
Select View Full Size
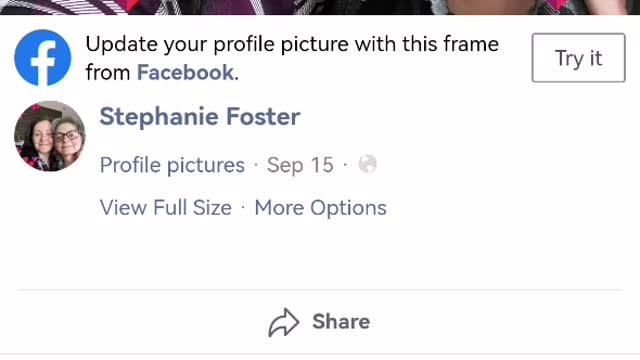pyautogui.click(x=166, y=207)
